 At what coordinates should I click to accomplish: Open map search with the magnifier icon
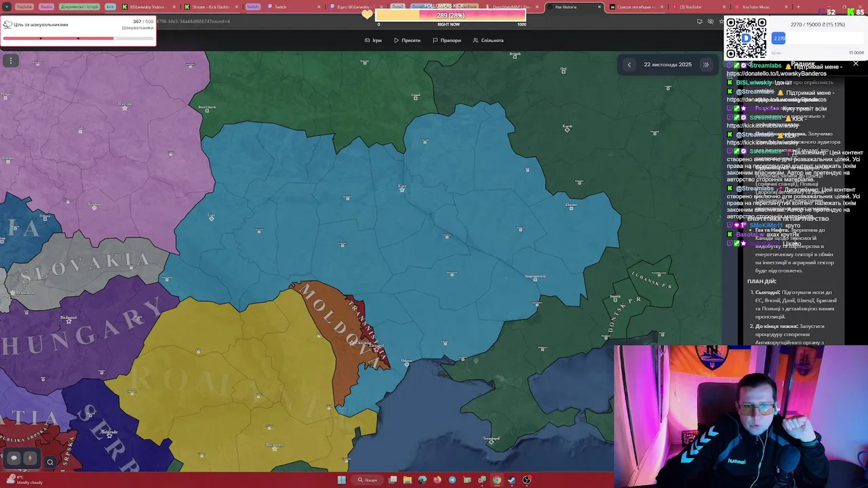(x=50, y=462)
